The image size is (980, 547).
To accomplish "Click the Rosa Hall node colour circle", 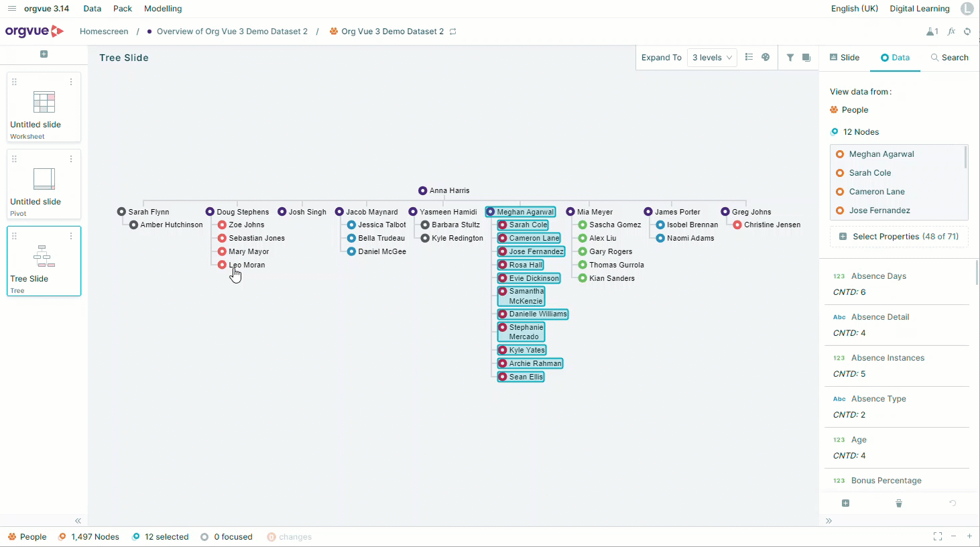I will tap(503, 265).
